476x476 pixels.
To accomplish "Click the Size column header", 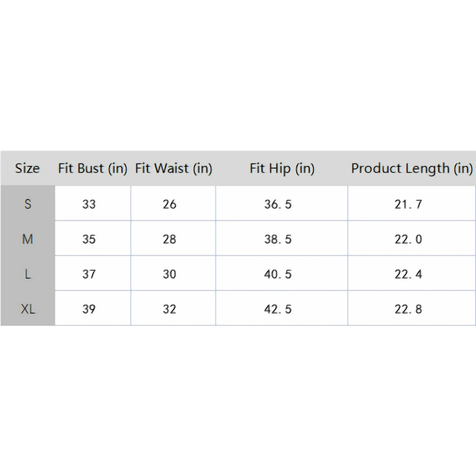I will tap(27, 168).
